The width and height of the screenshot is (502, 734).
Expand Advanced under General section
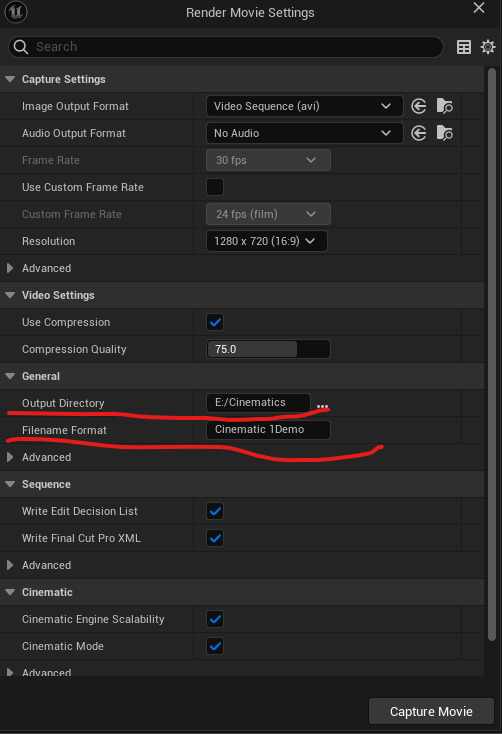[10, 457]
